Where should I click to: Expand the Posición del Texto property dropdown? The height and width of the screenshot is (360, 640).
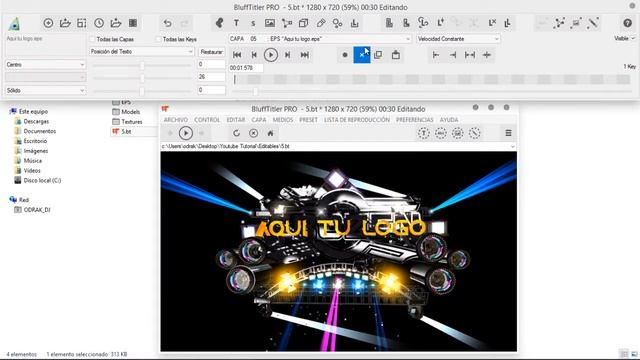(142, 52)
